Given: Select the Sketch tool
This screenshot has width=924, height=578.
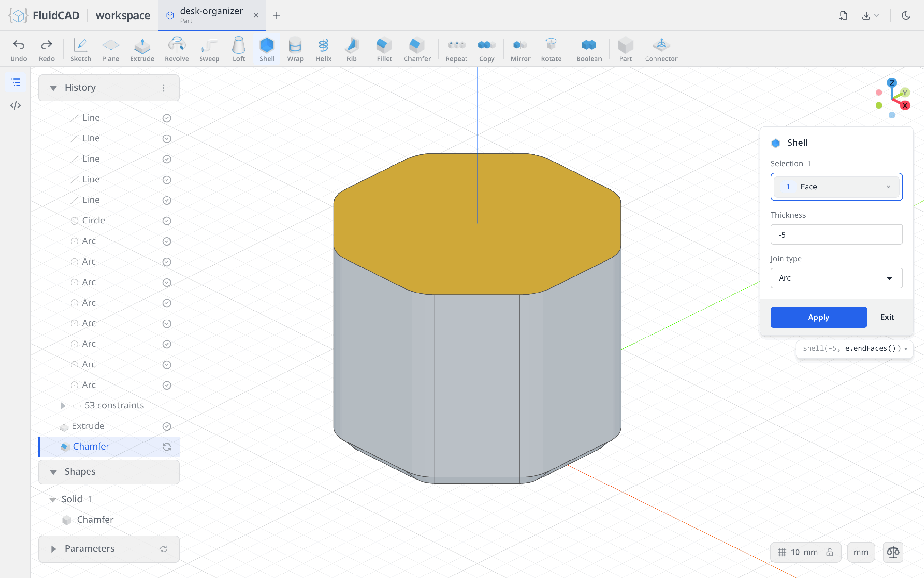Looking at the screenshot, I should click(x=81, y=49).
